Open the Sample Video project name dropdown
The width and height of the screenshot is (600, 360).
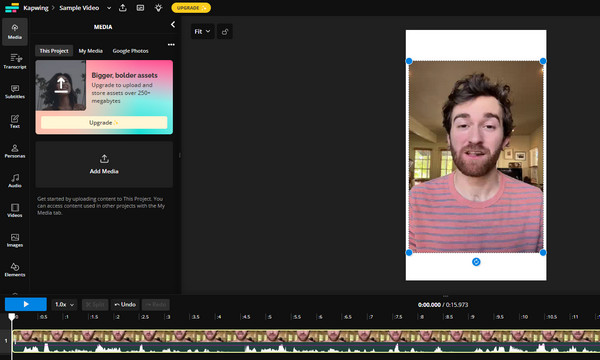tap(109, 8)
